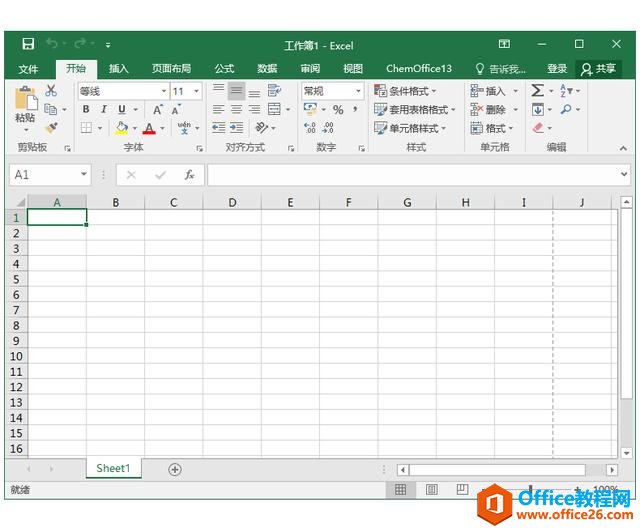The height and width of the screenshot is (532, 640).
Task: Click the Save icon in the quick access toolbar
Action: [x=28, y=44]
